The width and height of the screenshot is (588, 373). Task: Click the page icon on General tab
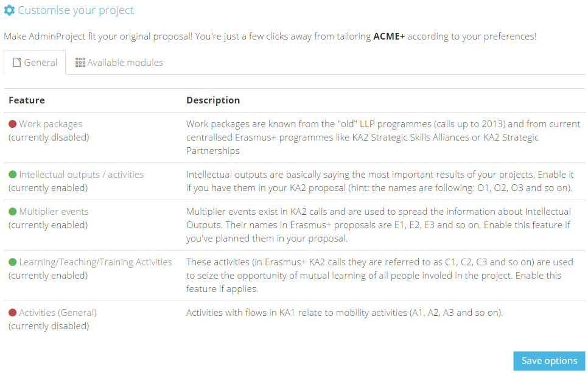pos(16,62)
